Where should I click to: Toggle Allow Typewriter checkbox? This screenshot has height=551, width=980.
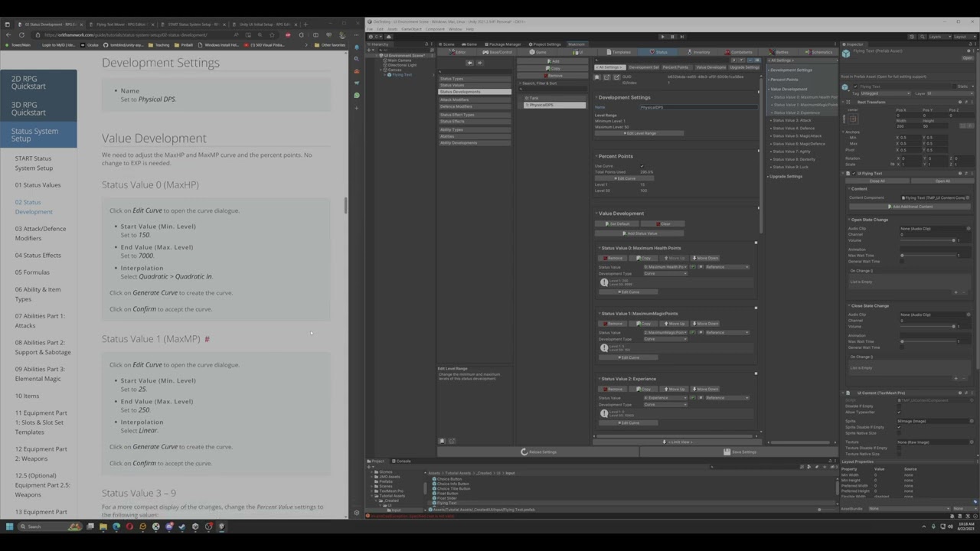pyautogui.click(x=900, y=412)
